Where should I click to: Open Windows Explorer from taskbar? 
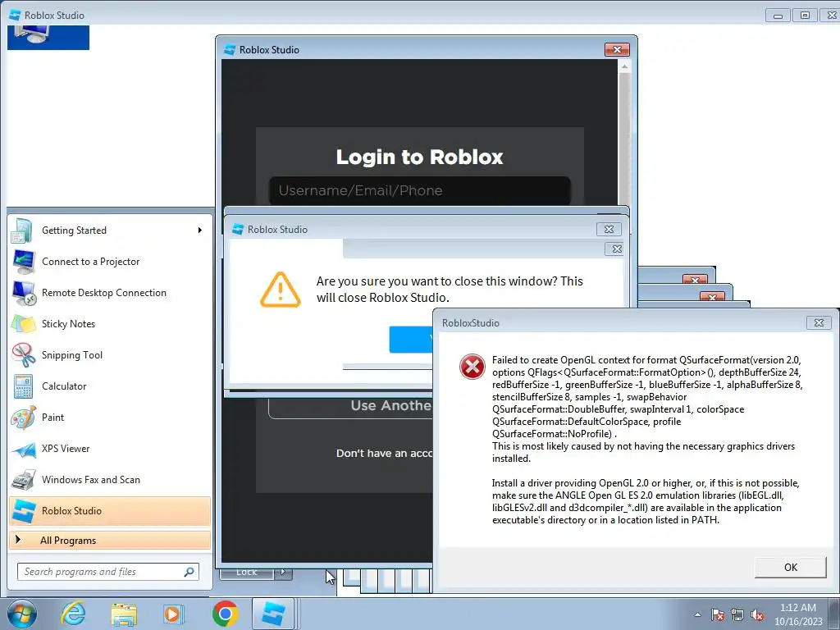pyautogui.click(x=124, y=614)
